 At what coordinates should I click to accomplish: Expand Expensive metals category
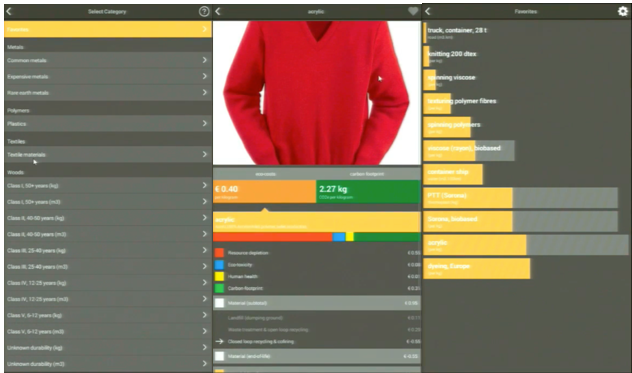[x=108, y=76]
